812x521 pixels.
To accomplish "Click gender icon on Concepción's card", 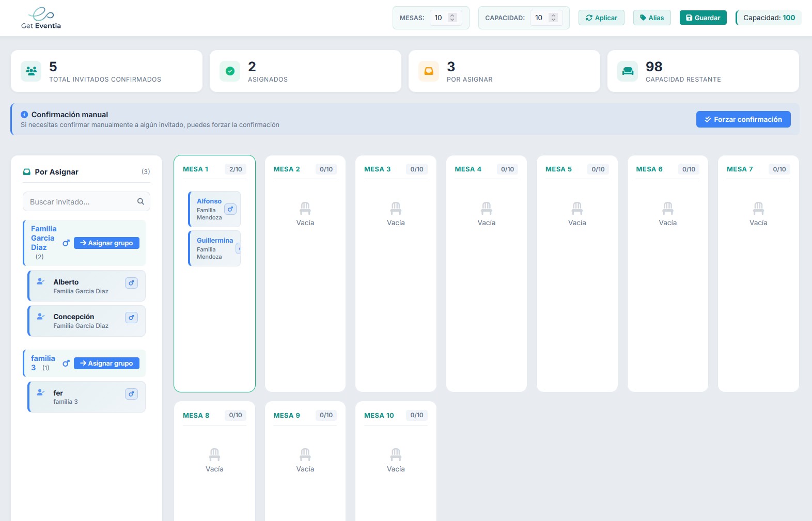I will coord(131,318).
